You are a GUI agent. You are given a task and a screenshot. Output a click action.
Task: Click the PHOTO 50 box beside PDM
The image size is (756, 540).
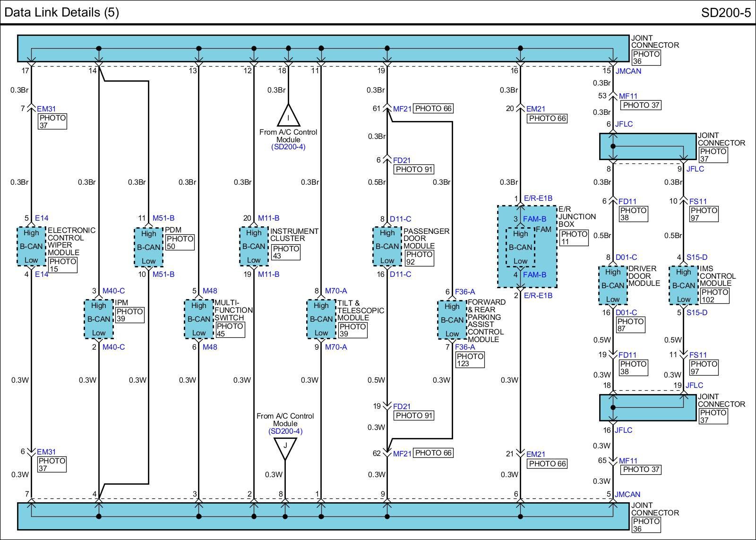pos(180,243)
